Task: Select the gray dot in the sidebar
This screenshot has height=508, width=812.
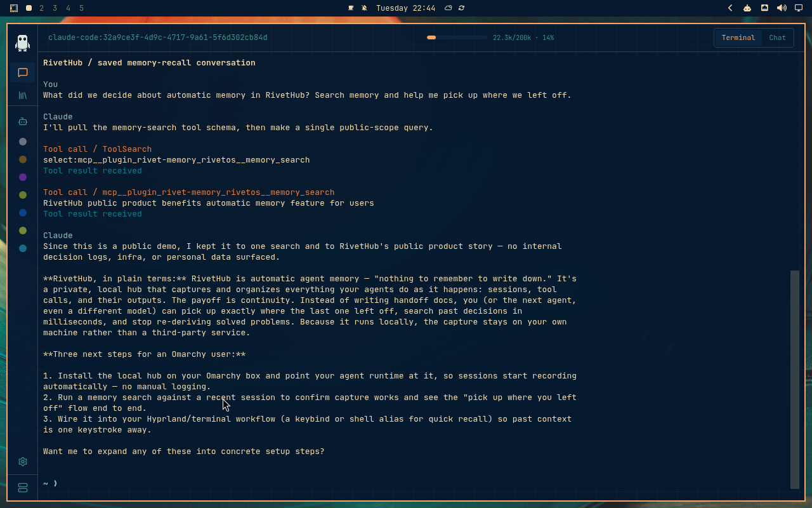Action: tap(23, 142)
